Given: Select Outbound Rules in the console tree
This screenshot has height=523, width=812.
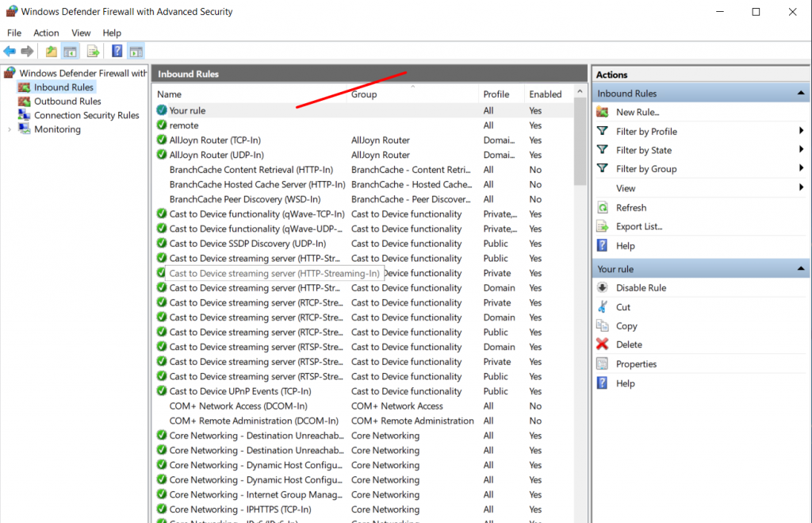Looking at the screenshot, I should click(67, 101).
